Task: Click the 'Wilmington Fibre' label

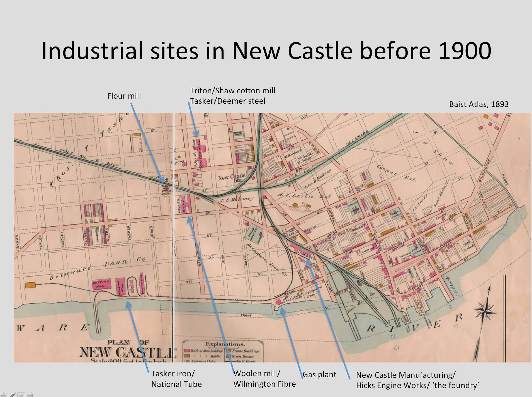Action: (x=264, y=384)
